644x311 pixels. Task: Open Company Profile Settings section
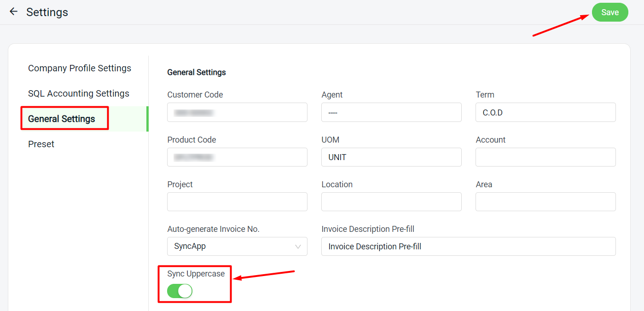click(x=79, y=68)
